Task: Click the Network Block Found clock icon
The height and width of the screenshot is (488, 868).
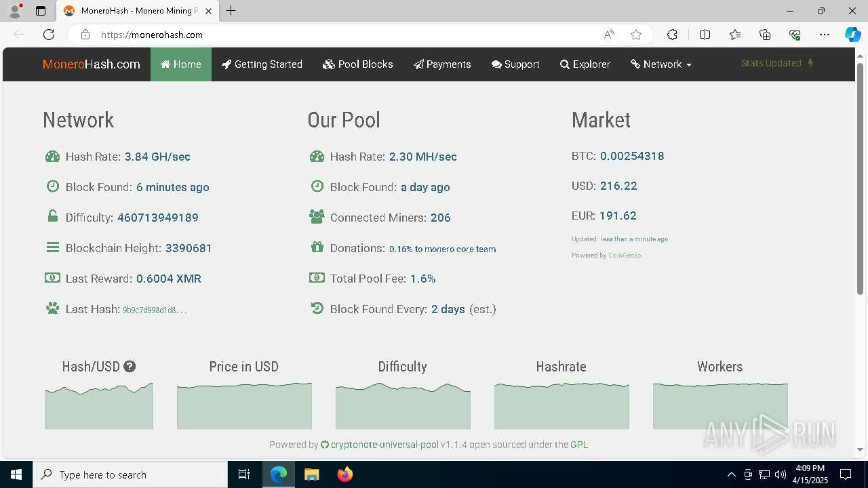Action: (52, 186)
